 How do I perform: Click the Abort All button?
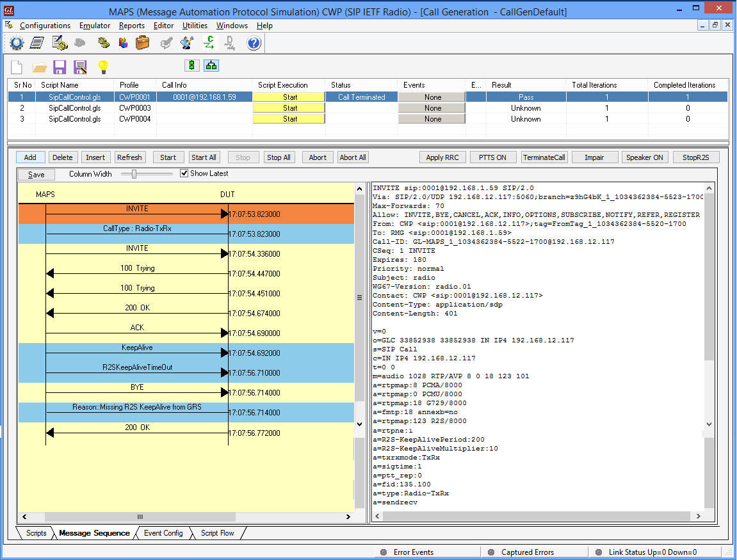(353, 157)
